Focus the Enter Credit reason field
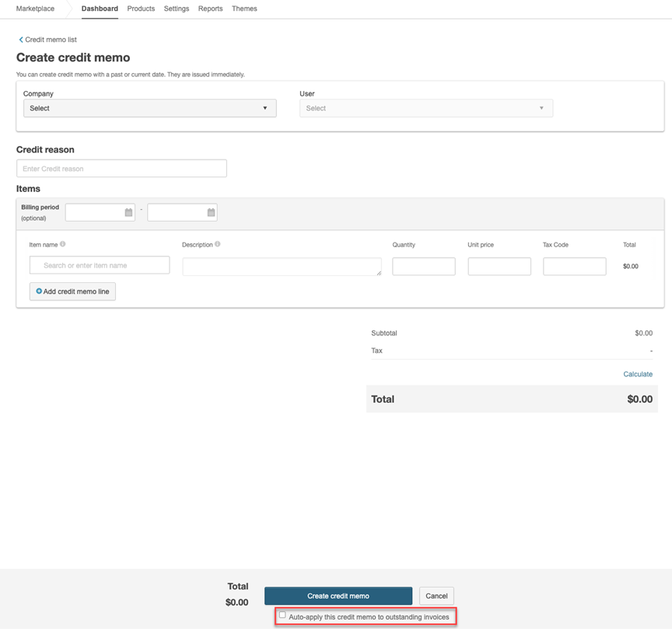The height and width of the screenshot is (629, 672). (121, 169)
